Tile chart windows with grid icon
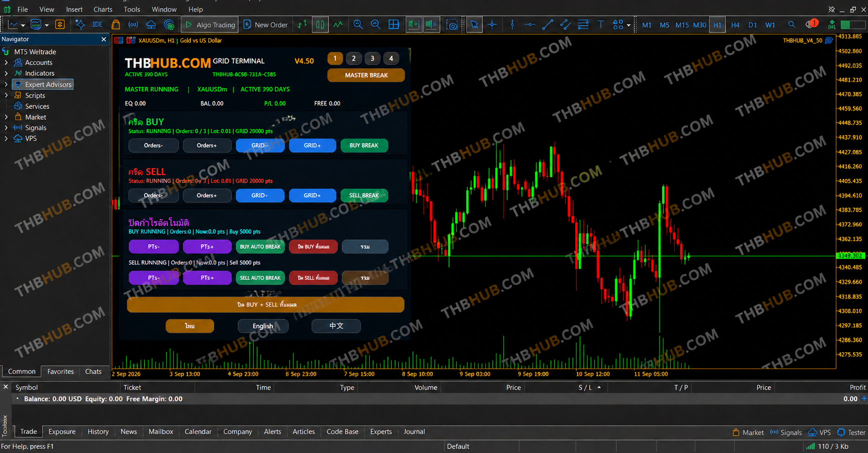Image resolution: width=868 pixels, height=453 pixels. click(394, 24)
